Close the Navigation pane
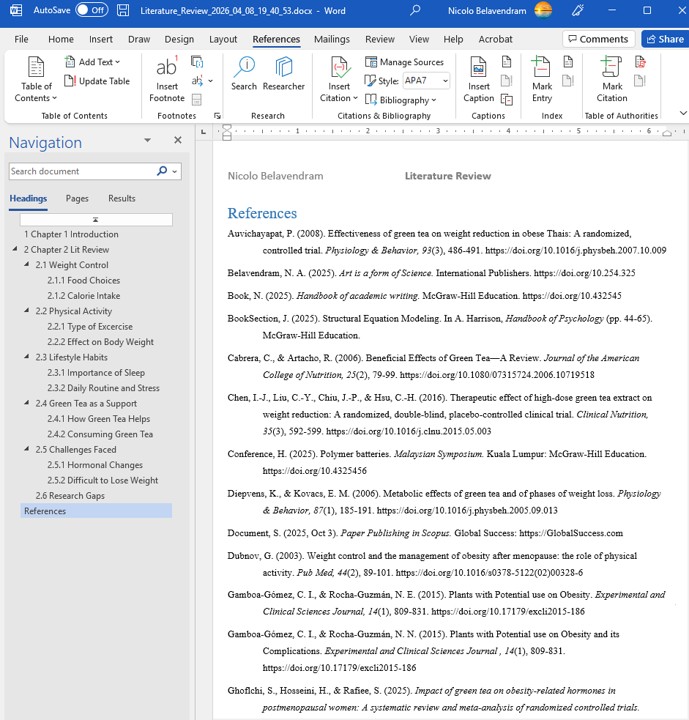The width and height of the screenshot is (689, 720). point(178,140)
